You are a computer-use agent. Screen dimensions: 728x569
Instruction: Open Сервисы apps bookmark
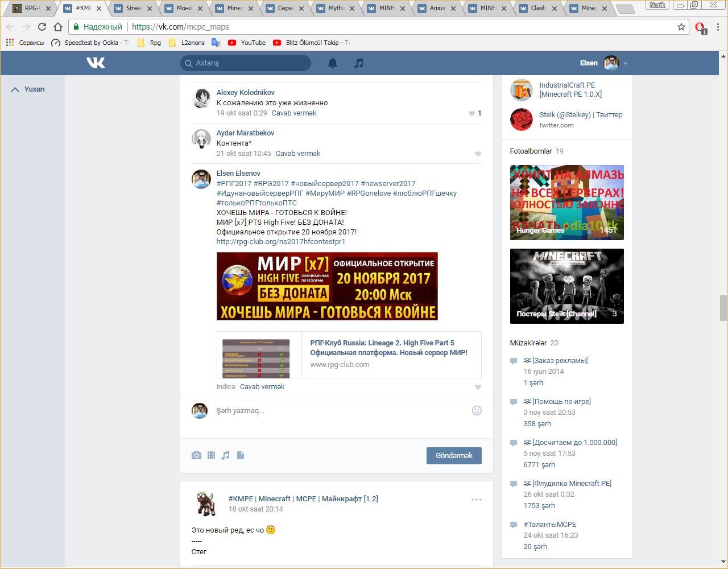(25, 43)
